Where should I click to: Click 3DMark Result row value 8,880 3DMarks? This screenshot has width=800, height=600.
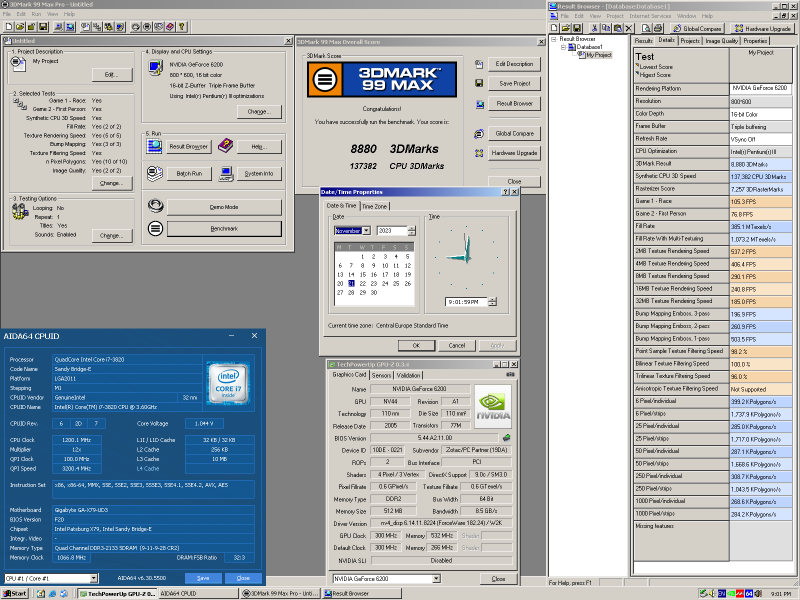pyautogui.click(x=761, y=164)
